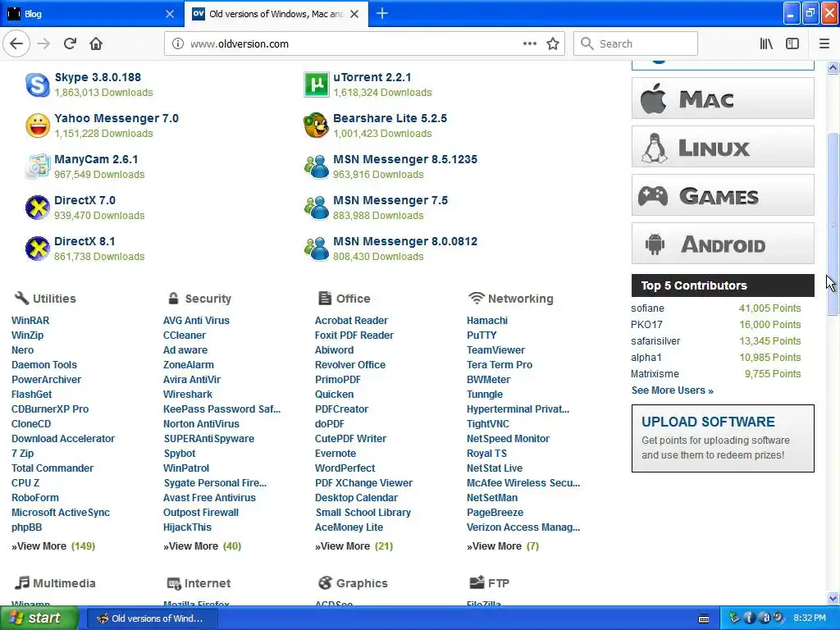840x630 pixels.
Task: Click the MSN Messenger 8.0.0812 icon
Action: click(x=316, y=249)
